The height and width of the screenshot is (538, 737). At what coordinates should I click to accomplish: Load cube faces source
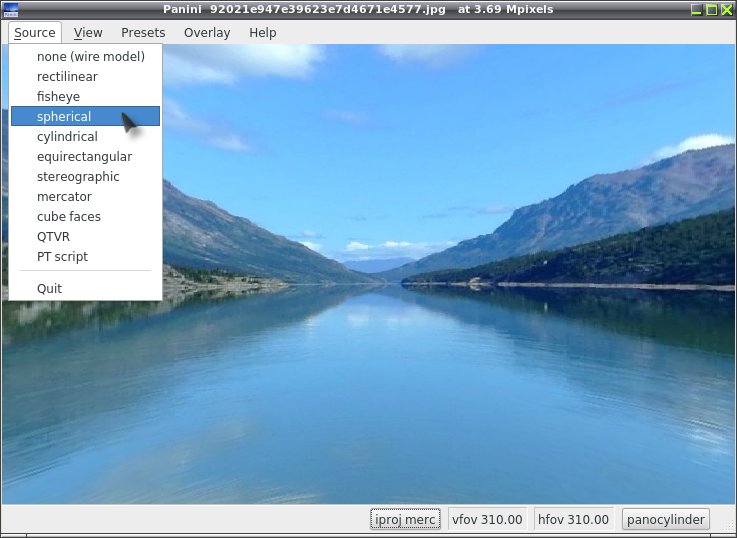point(86,217)
